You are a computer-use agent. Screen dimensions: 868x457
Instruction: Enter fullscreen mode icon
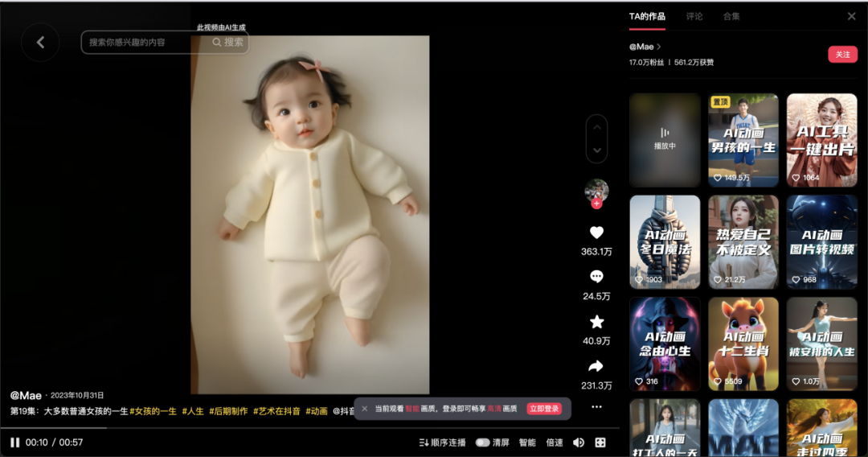tap(600, 443)
